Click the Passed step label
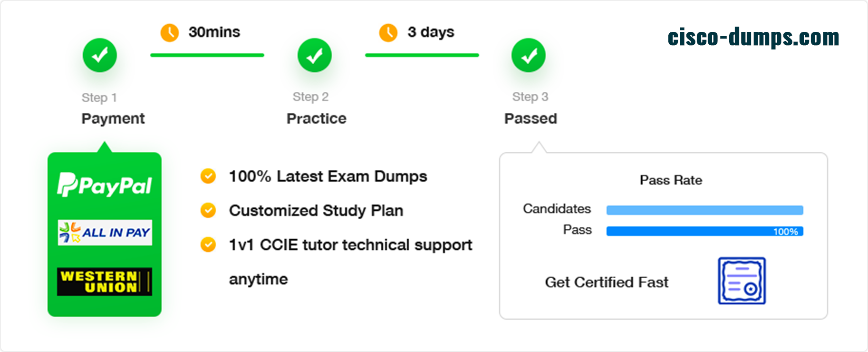 pyautogui.click(x=530, y=118)
